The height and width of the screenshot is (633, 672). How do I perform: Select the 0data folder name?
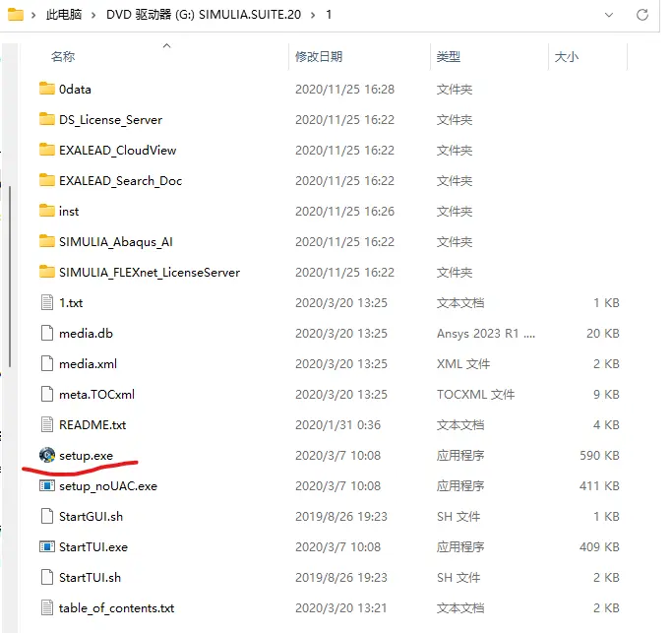pos(75,90)
